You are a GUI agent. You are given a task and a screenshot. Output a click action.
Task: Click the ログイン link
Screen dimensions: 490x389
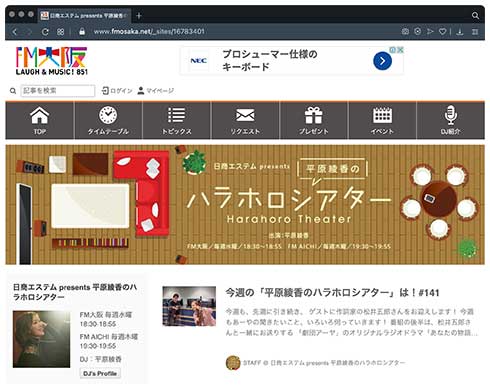117,91
